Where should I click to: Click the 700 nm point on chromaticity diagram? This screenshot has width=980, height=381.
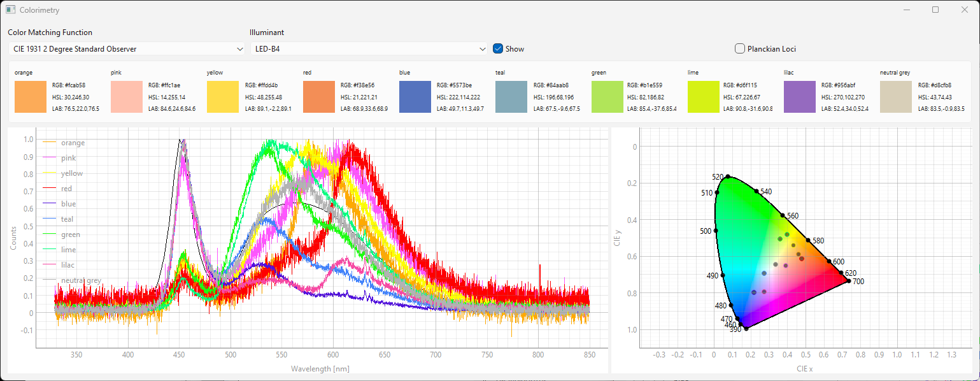pos(848,281)
